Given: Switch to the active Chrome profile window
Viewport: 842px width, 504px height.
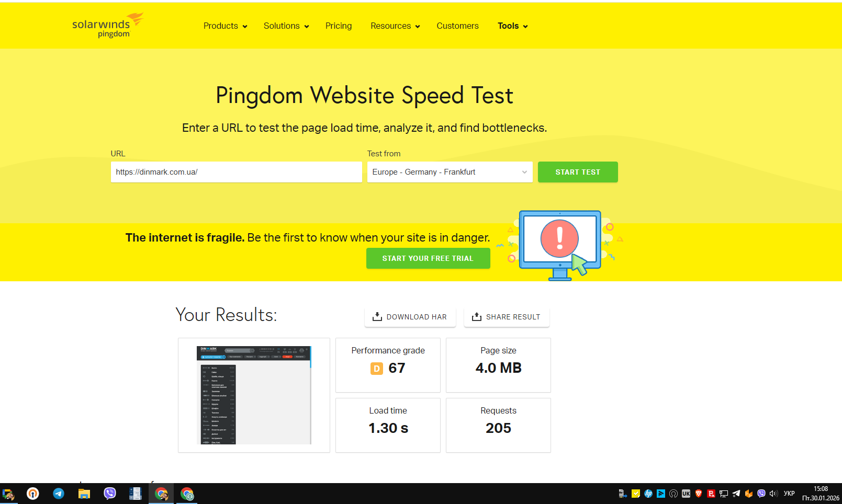Looking at the screenshot, I should tap(161, 494).
